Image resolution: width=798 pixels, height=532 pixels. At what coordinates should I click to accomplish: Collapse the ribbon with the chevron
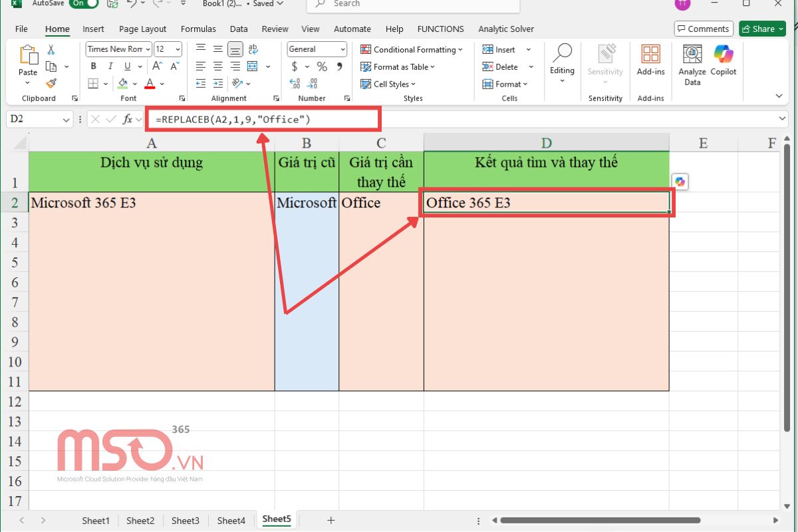point(779,96)
